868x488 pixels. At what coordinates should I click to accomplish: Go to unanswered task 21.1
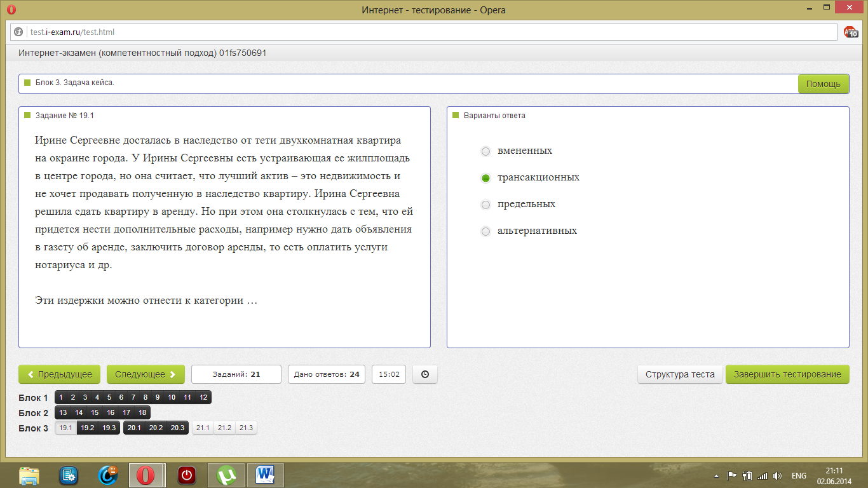pos(203,428)
